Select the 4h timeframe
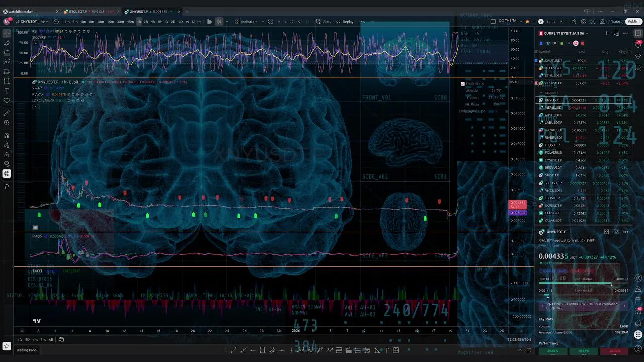This screenshot has height=362, width=644. [x=153, y=22]
